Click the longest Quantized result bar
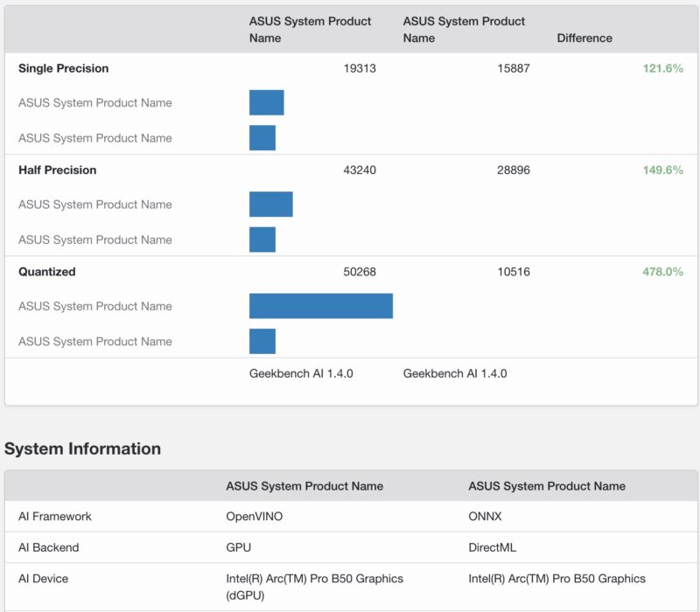The height and width of the screenshot is (612, 700). (x=321, y=307)
